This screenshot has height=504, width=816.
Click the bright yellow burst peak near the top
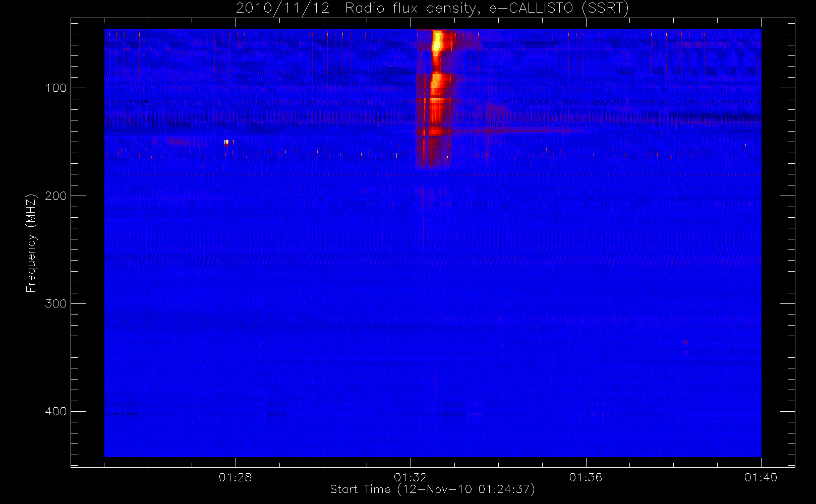pos(437,41)
